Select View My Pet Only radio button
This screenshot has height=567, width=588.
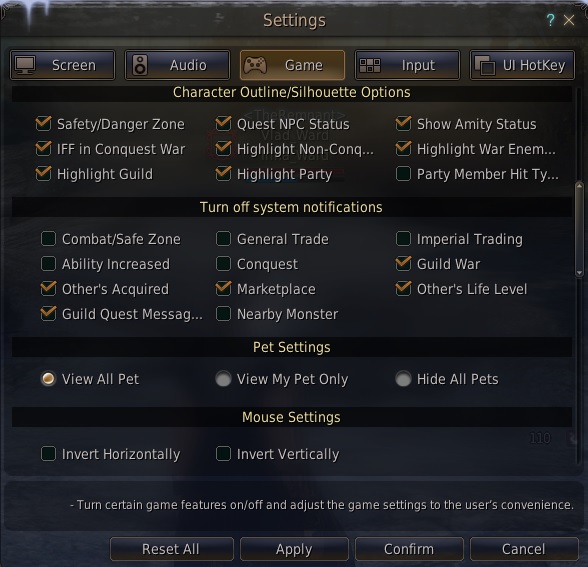[x=224, y=379]
